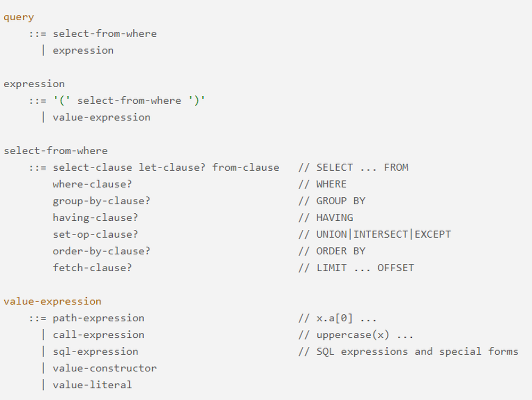Click the 'value-constructor' alternative
Viewport: 532px width, 400px height.
pos(104,368)
